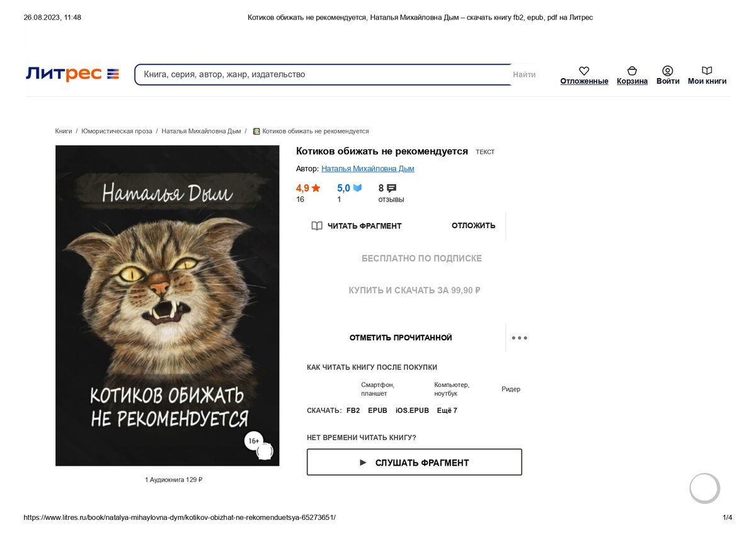756x535 pixels.
Task: Open the three-dots more options menu
Action: coord(519,338)
